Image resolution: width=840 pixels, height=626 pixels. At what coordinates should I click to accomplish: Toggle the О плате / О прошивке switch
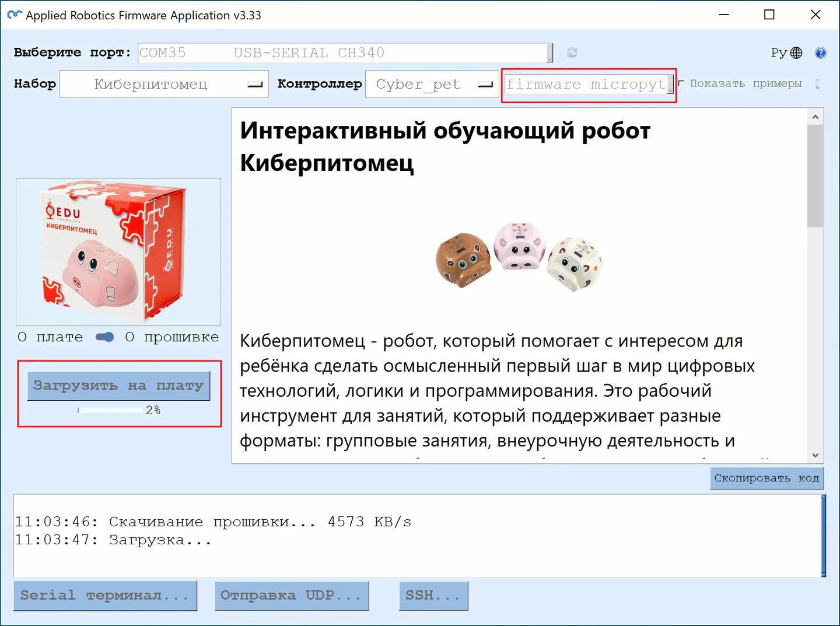104,337
